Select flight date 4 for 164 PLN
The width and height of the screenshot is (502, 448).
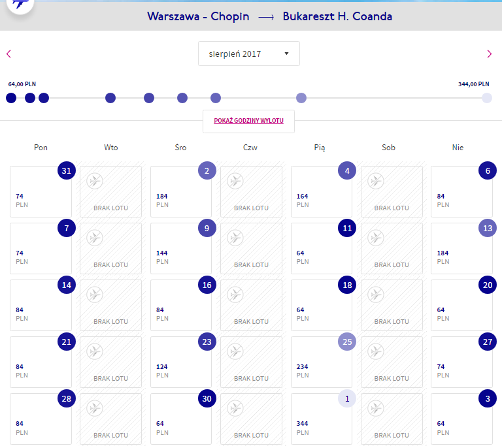click(x=322, y=191)
